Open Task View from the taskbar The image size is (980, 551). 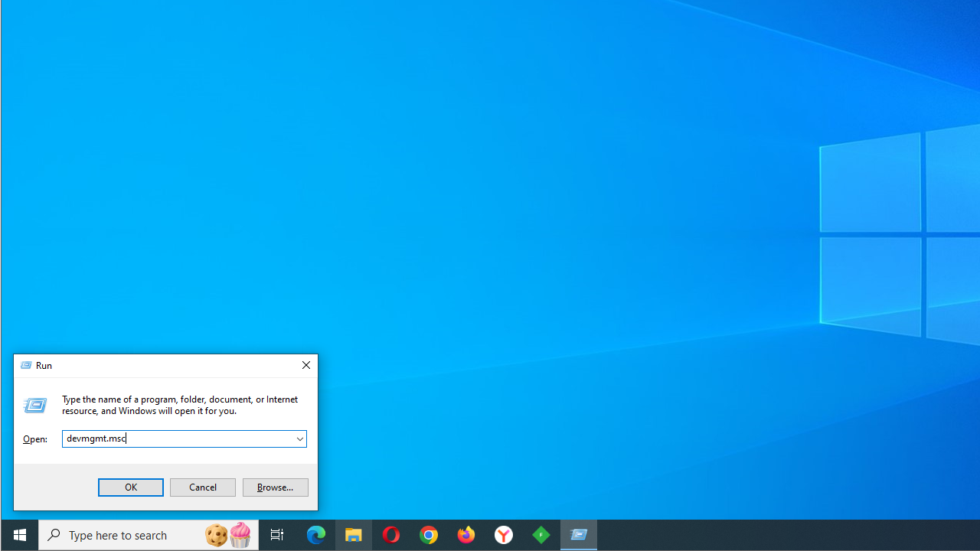pyautogui.click(x=276, y=534)
